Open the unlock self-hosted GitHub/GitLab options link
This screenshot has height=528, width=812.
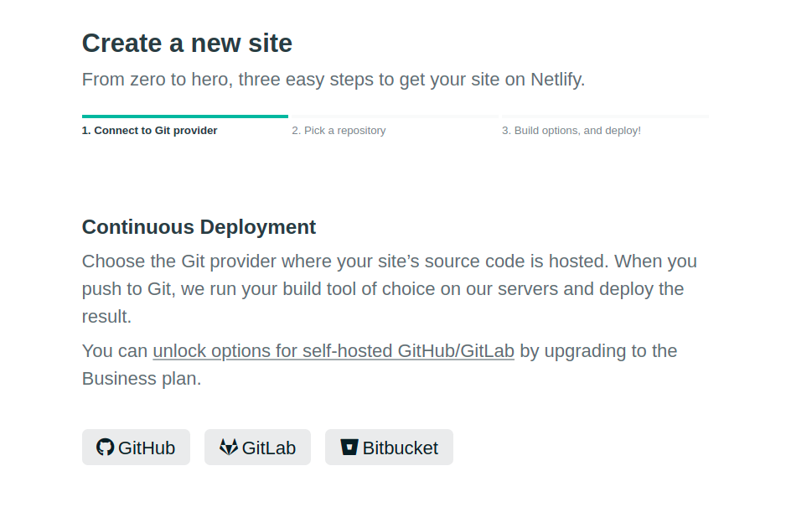coord(334,351)
